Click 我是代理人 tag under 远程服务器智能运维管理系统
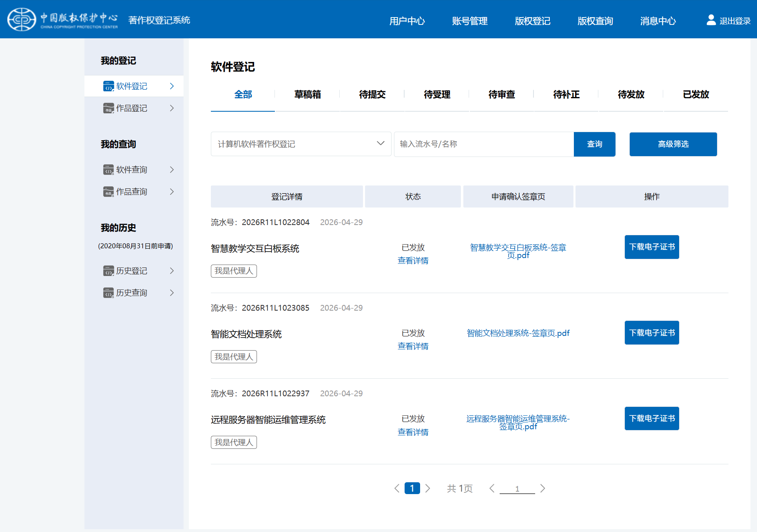The image size is (757, 532). coord(234,442)
